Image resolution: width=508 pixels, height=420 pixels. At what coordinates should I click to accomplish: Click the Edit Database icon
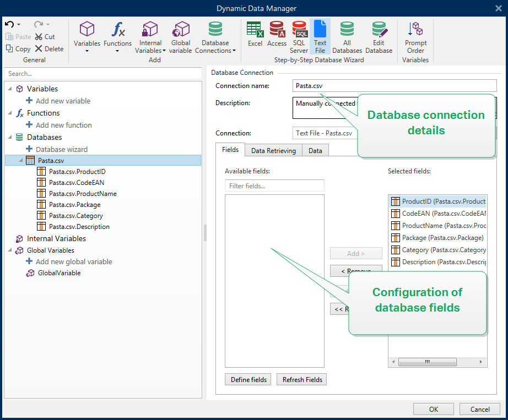pos(379,36)
